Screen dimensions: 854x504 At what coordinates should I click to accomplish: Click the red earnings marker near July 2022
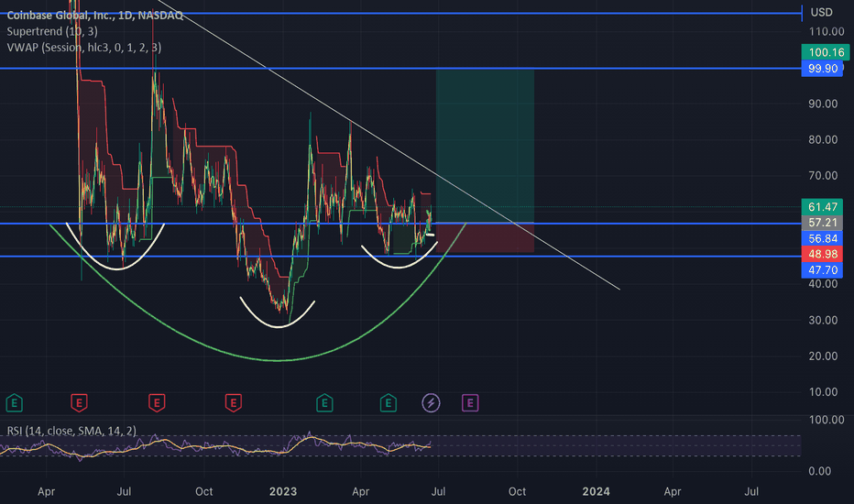[79, 403]
